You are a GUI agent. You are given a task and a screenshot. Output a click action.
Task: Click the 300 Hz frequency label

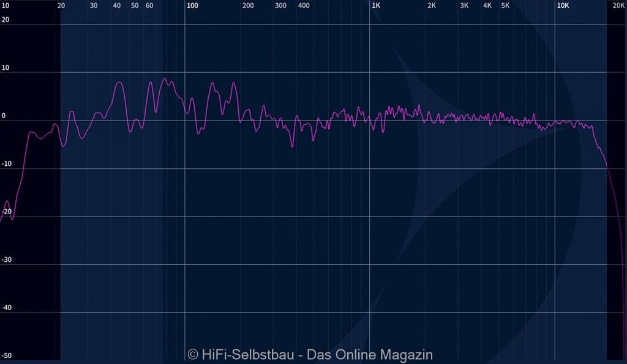[x=280, y=6]
